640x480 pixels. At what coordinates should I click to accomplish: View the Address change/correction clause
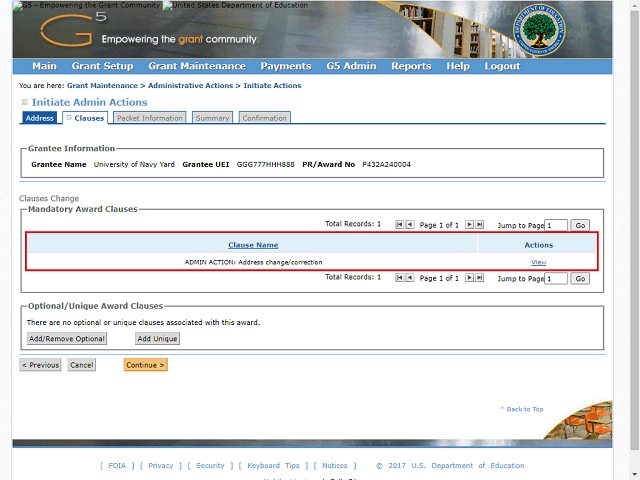(x=538, y=262)
